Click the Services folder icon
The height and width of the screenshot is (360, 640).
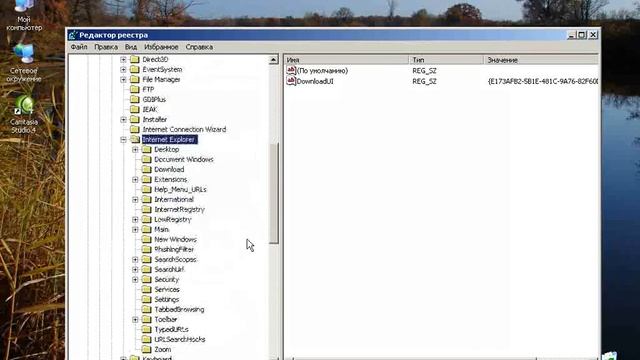pos(147,289)
